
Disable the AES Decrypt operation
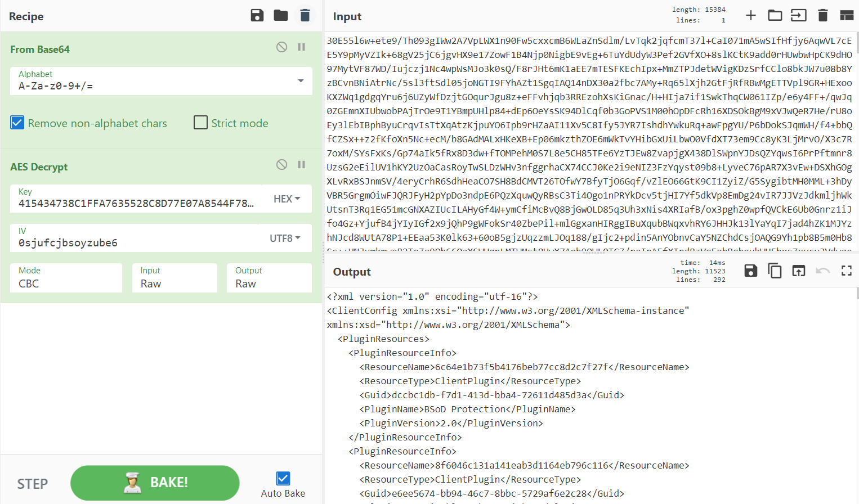(282, 165)
